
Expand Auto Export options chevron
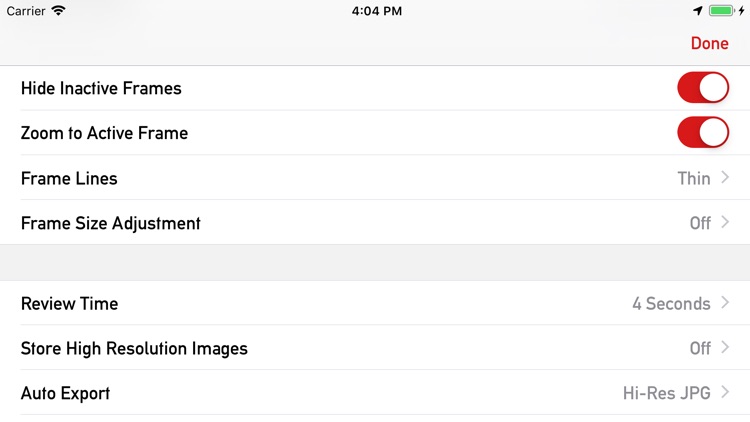pyautogui.click(x=725, y=392)
